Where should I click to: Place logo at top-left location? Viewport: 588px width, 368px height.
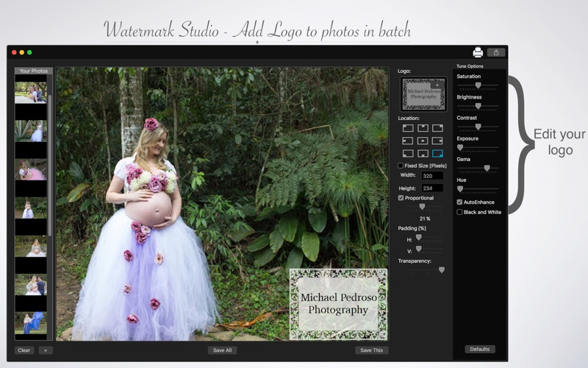click(408, 128)
